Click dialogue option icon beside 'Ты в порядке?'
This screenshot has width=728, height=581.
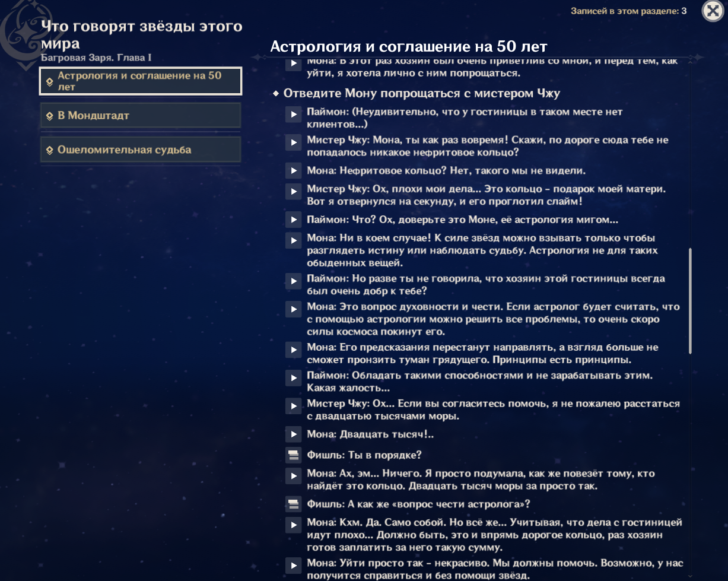[x=293, y=455]
